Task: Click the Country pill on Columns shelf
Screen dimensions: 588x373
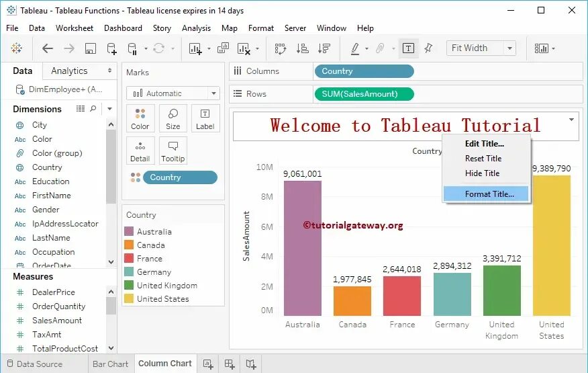Action: pos(364,71)
